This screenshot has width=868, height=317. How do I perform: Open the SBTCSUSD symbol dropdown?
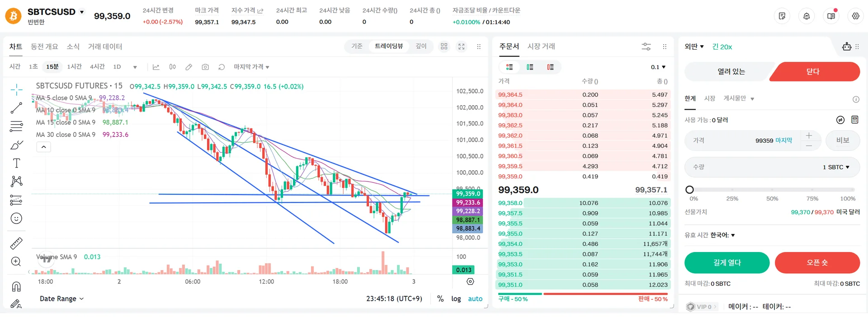pyautogui.click(x=82, y=12)
